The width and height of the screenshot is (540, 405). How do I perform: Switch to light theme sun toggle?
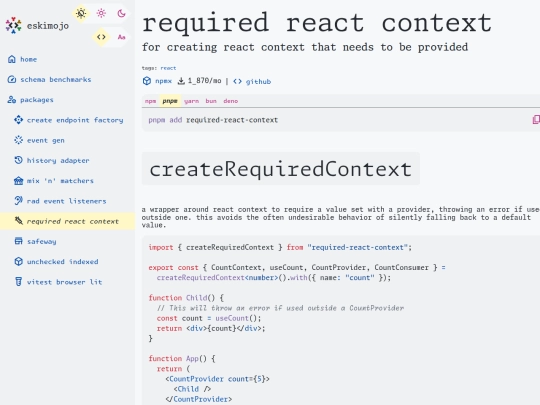click(101, 13)
